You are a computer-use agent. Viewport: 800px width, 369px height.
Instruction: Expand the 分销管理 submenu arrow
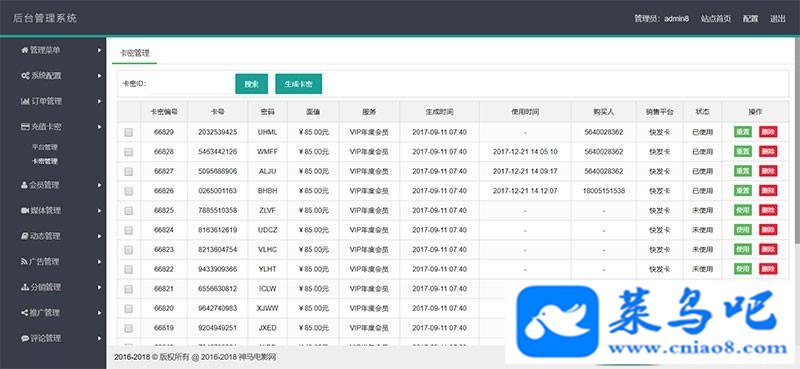(x=99, y=287)
